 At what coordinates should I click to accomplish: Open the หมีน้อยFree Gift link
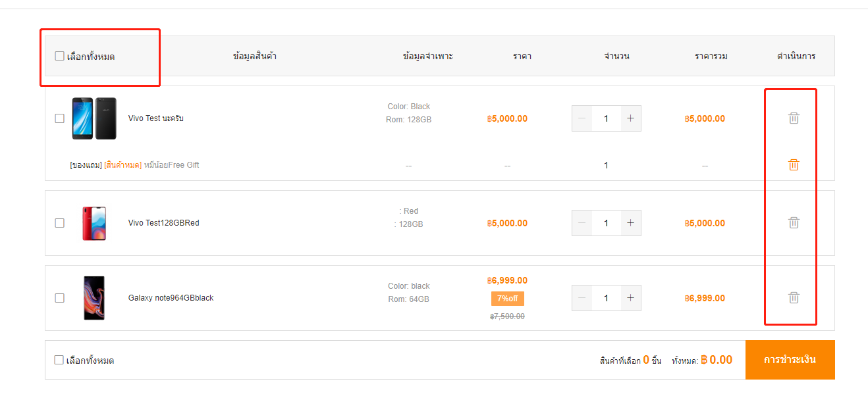click(x=171, y=165)
